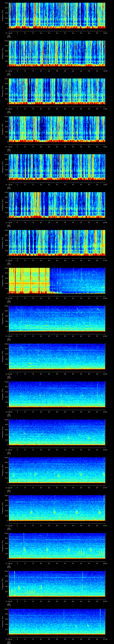The image size is (114, 644).
Task: Click the 21:15:00 start time label
Action: (9, 71)
